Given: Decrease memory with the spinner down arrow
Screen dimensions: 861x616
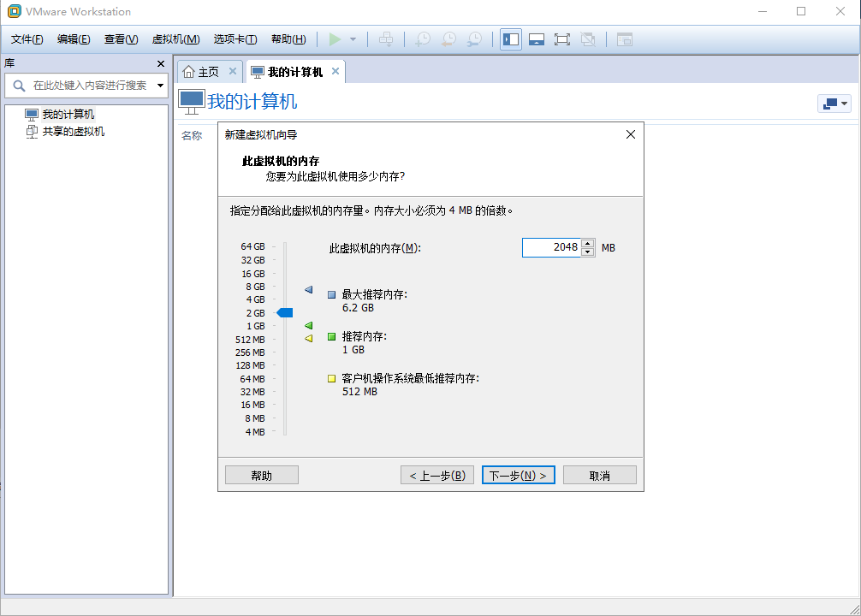Looking at the screenshot, I should 587,252.
